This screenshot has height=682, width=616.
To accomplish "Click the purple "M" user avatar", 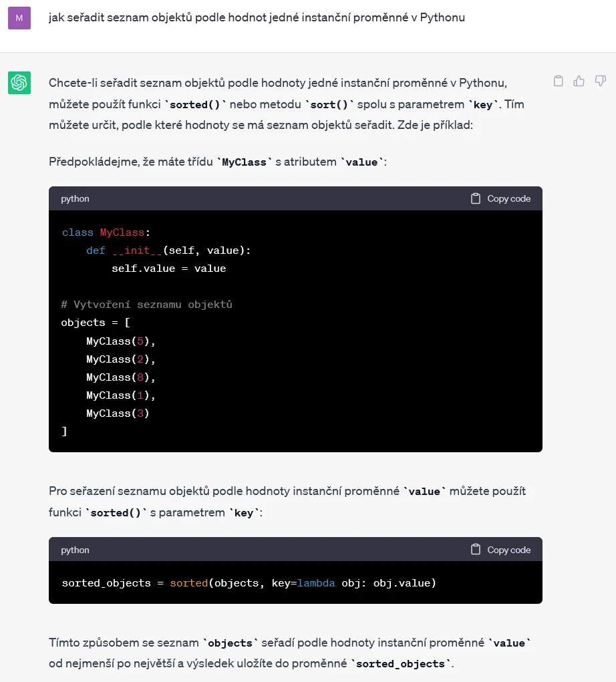I will tap(19, 18).
